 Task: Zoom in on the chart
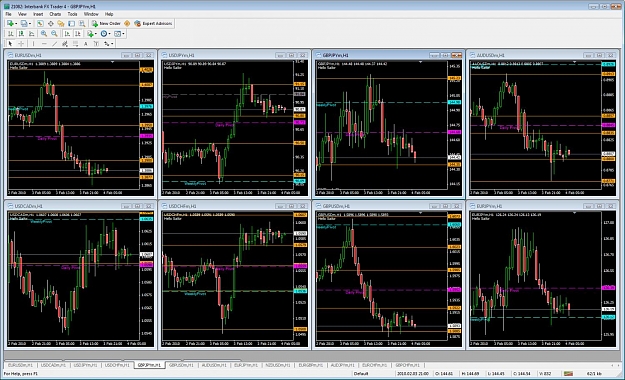pos(44,33)
